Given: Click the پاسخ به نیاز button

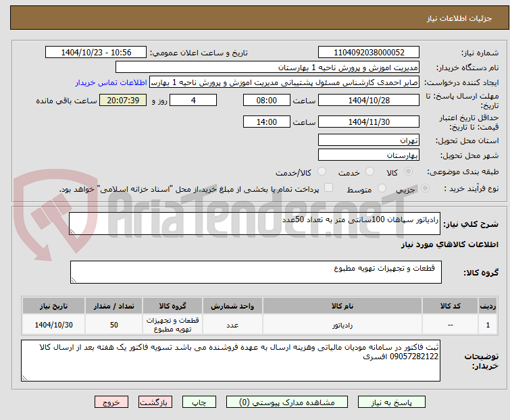Looking at the screenshot, I should (392, 402).
